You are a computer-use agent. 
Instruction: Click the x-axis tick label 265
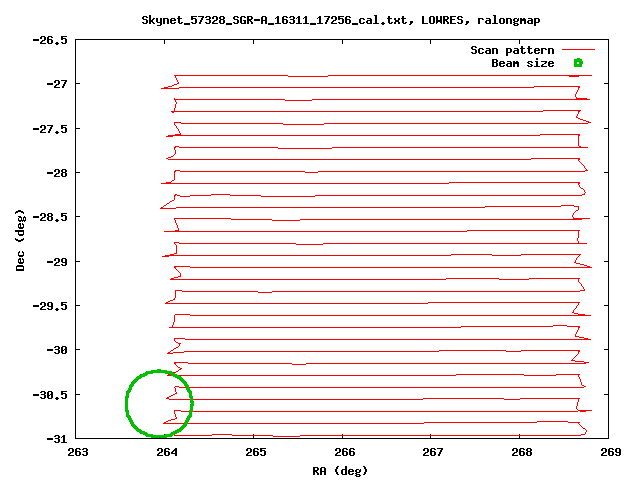click(x=254, y=452)
